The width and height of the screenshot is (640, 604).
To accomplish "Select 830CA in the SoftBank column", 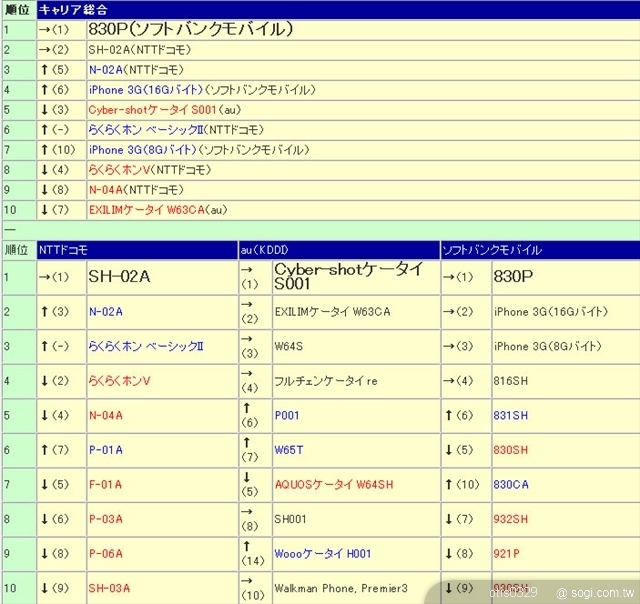I will pos(511,485).
